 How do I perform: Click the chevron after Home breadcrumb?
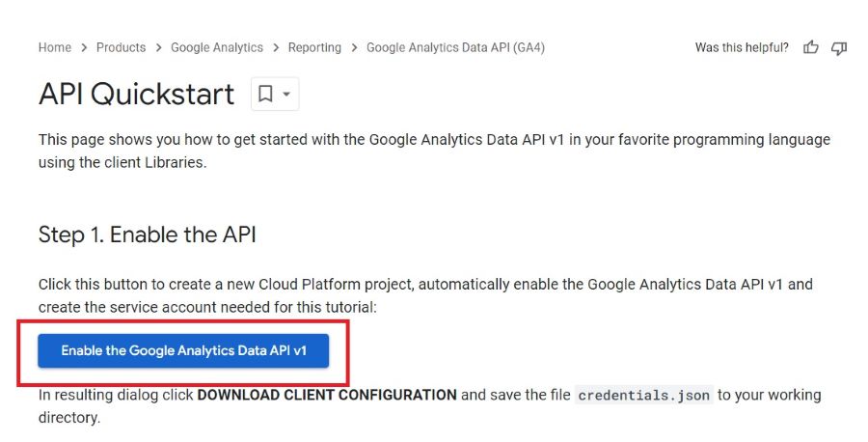point(84,48)
